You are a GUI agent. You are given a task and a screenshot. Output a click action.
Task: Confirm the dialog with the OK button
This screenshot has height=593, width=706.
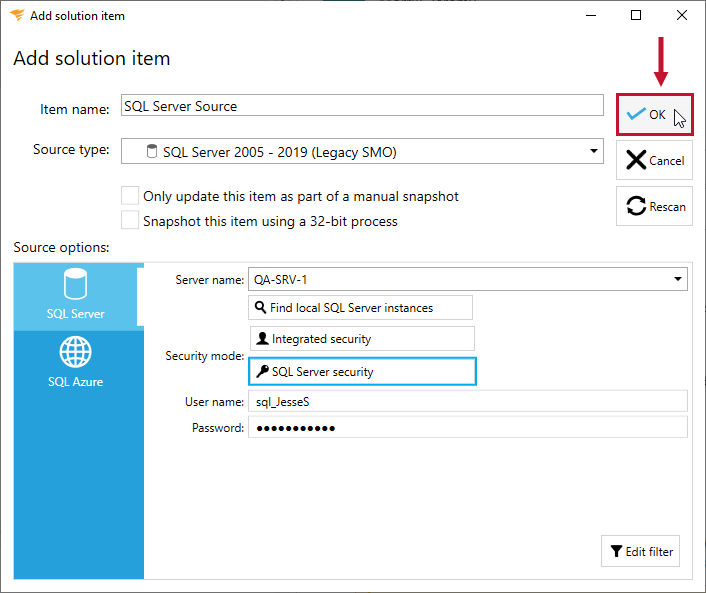coord(654,114)
